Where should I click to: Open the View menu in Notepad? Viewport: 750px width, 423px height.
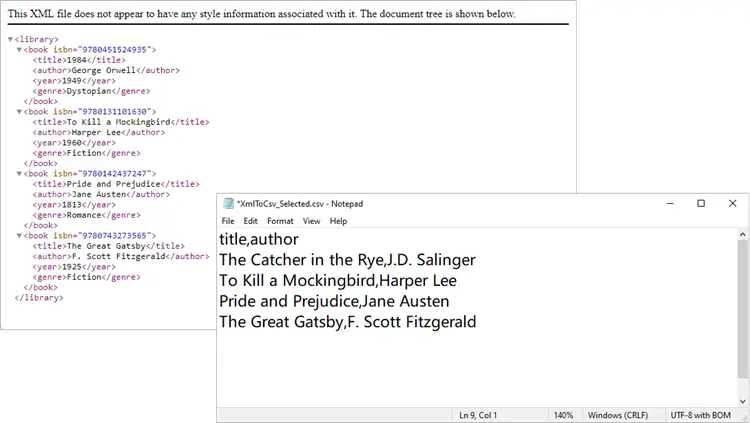[311, 221]
